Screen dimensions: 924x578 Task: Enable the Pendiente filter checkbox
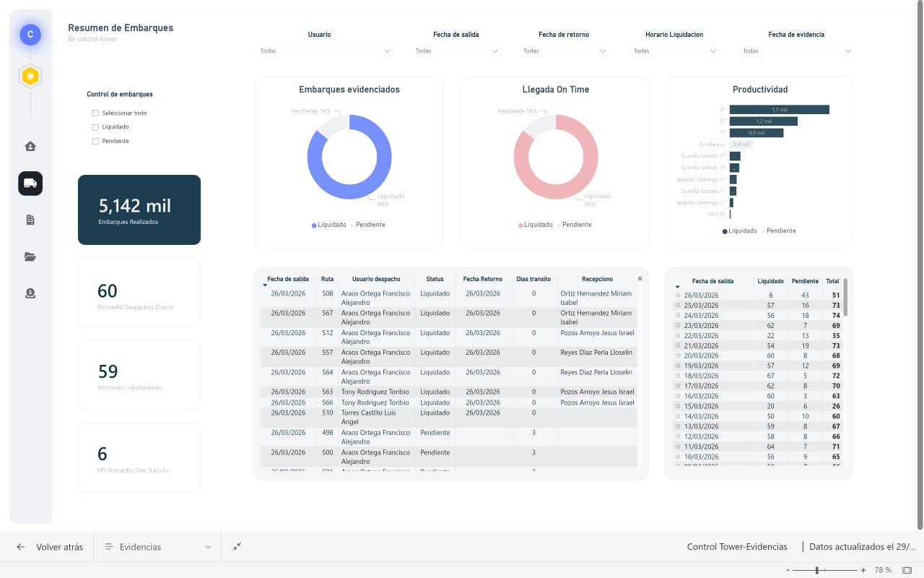[x=95, y=142]
